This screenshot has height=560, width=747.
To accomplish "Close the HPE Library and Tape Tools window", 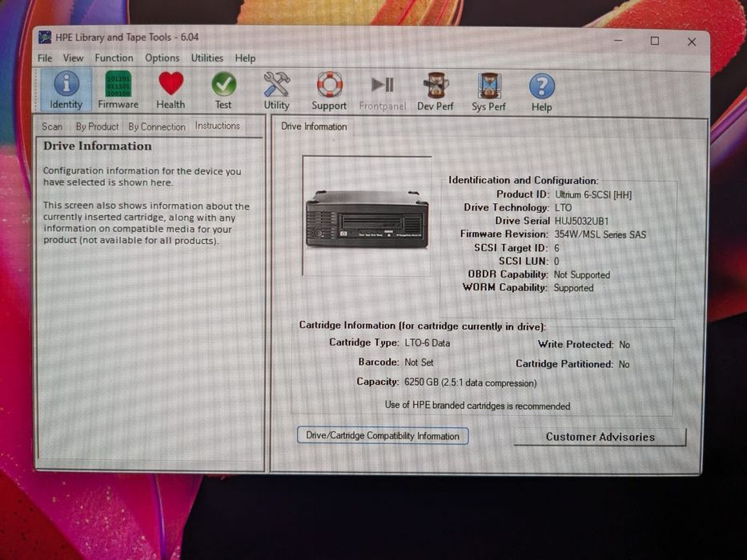I will point(692,42).
